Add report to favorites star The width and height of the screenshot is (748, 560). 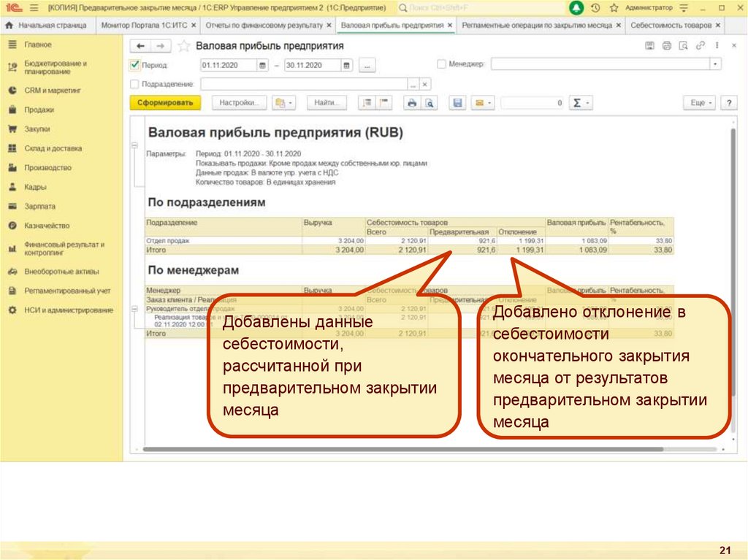pyautogui.click(x=184, y=46)
